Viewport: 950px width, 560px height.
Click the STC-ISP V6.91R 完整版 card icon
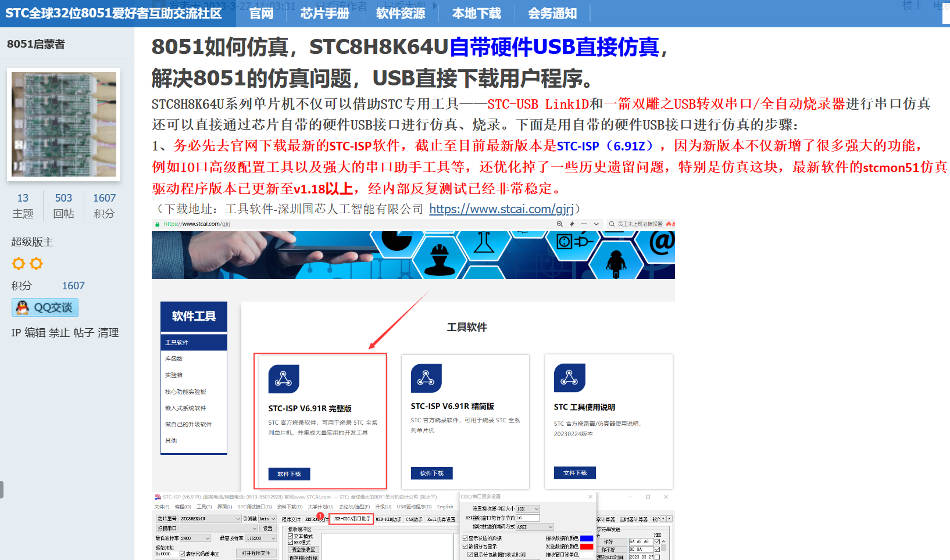[284, 379]
